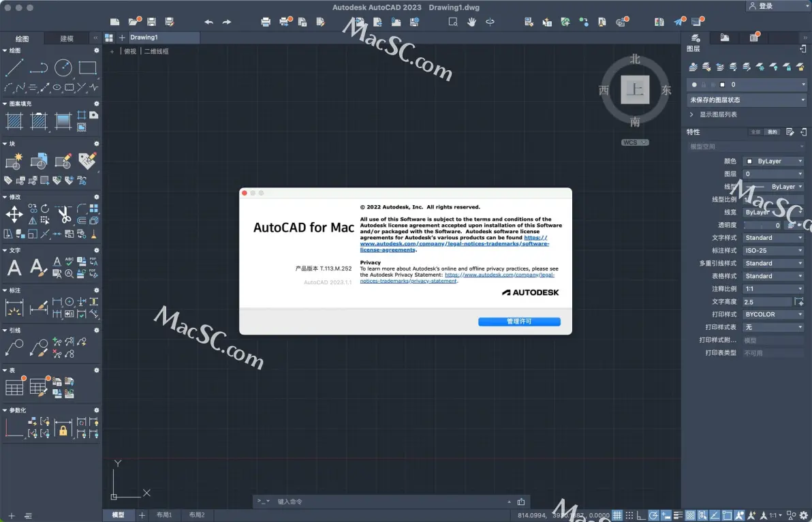Switch to the 布局2 layout tab
This screenshot has height=522, width=812.
[197, 515]
